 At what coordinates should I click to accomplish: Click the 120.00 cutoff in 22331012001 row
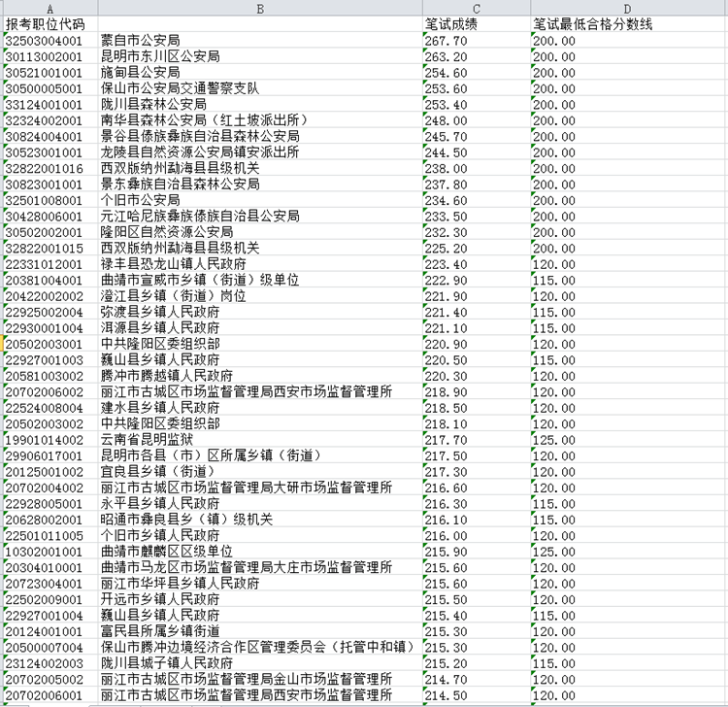click(x=629, y=264)
